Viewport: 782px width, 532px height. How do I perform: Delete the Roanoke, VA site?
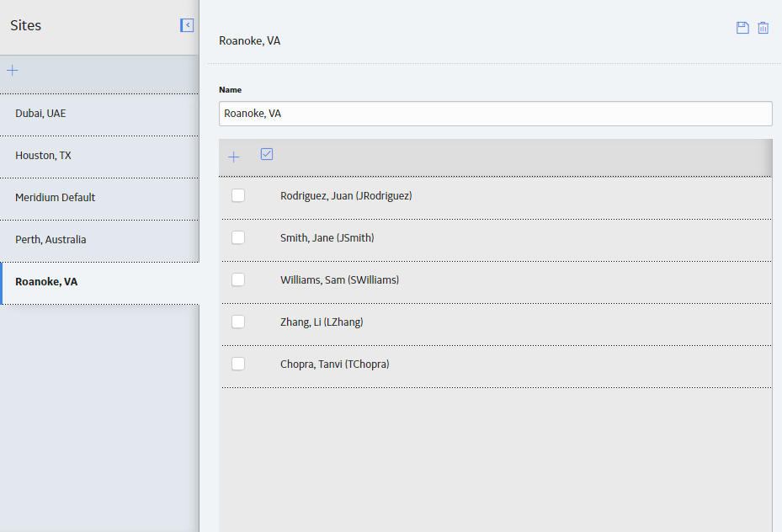click(x=763, y=28)
